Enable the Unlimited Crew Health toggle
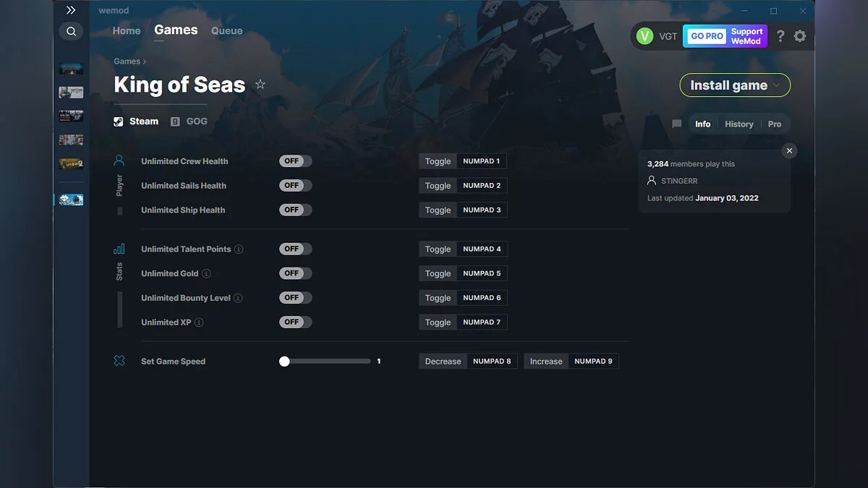868x488 pixels. (294, 160)
